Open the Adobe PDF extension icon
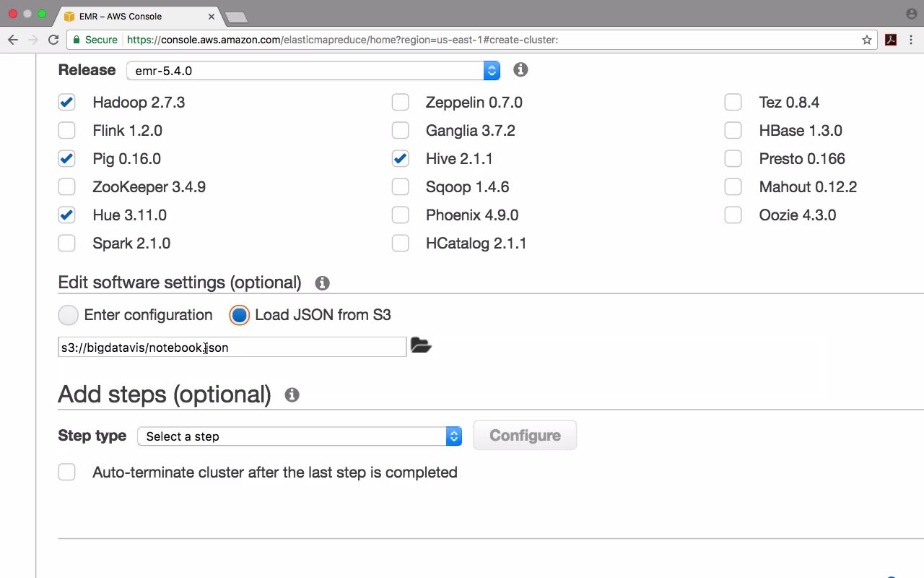 tap(891, 40)
